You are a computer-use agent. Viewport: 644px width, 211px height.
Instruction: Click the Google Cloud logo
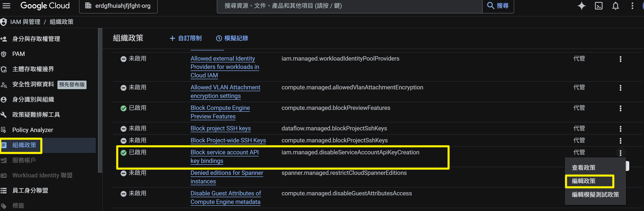pos(45,6)
